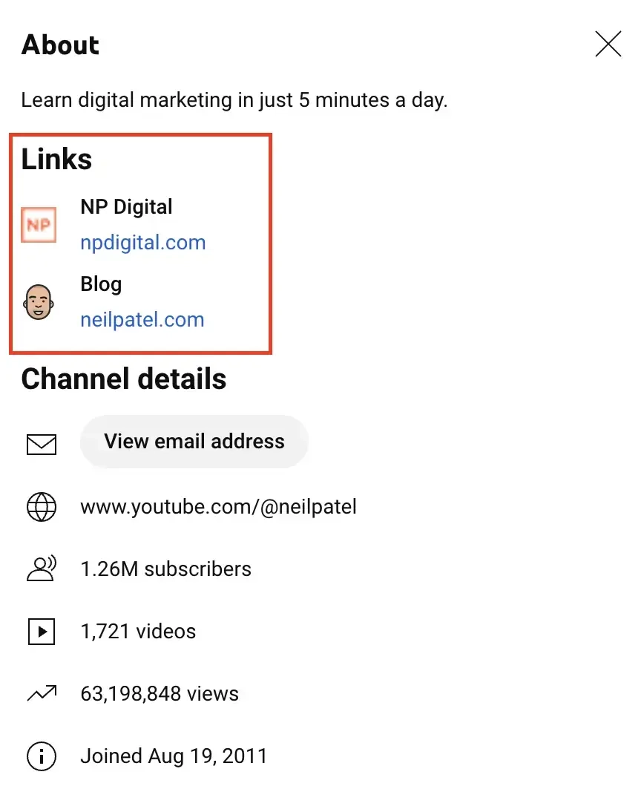Click the globe icon beside channel URL
The image size is (644, 812).
point(42,507)
